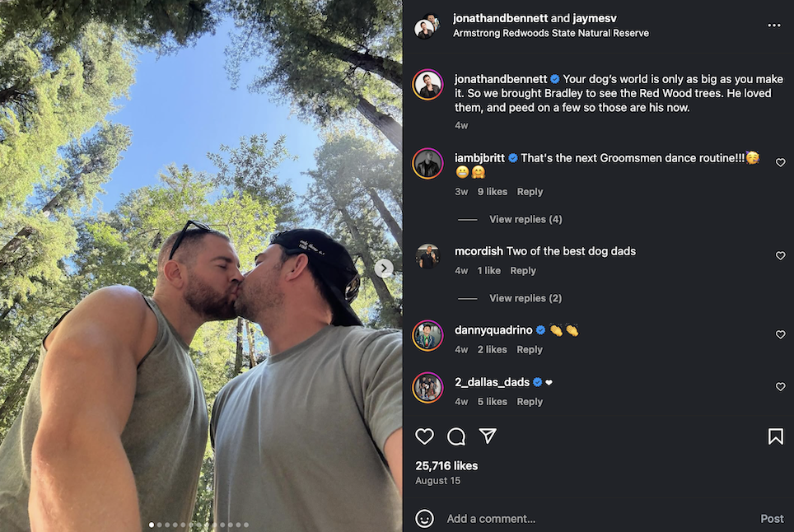Go to next photo with arrow
This screenshot has height=532, width=794.
384,268
